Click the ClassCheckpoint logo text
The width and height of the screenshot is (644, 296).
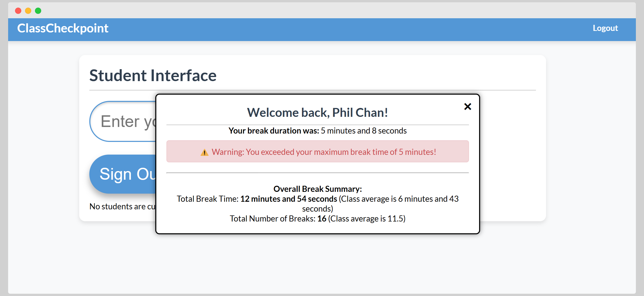click(x=63, y=28)
